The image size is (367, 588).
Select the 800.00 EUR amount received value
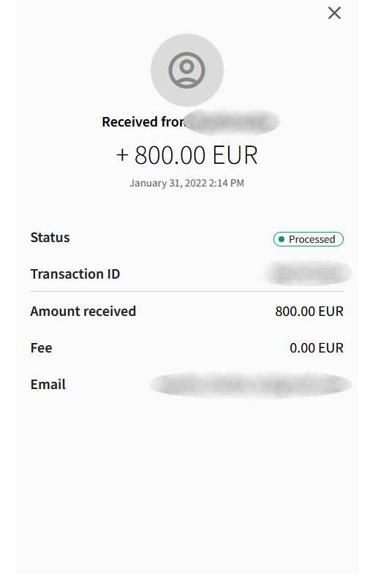[309, 312]
